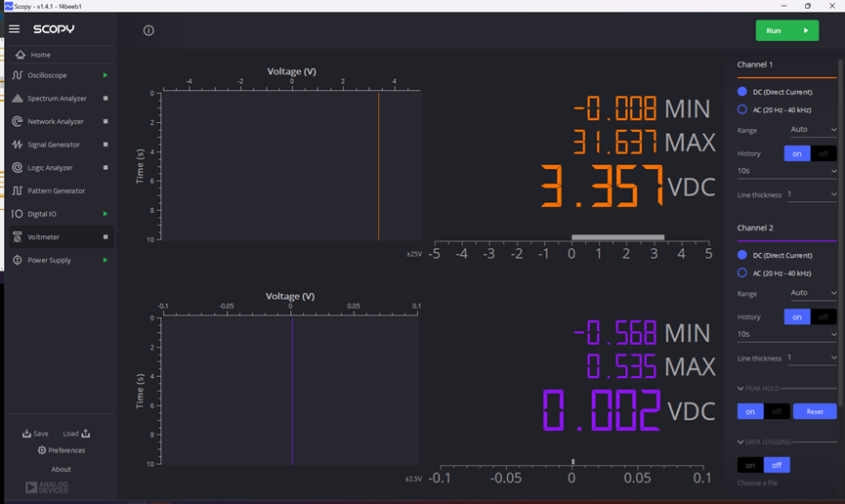This screenshot has width=845, height=504.
Task: Click the Choose a file field
Action: (757, 483)
